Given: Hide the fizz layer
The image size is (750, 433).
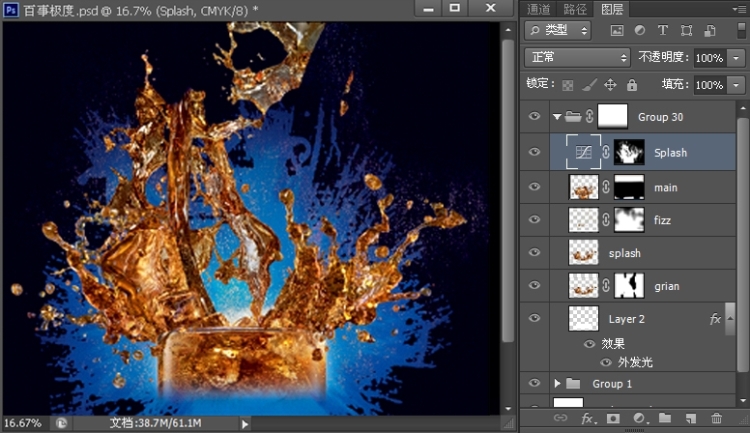Looking at the screenshot, I should [x=535, y=220].
